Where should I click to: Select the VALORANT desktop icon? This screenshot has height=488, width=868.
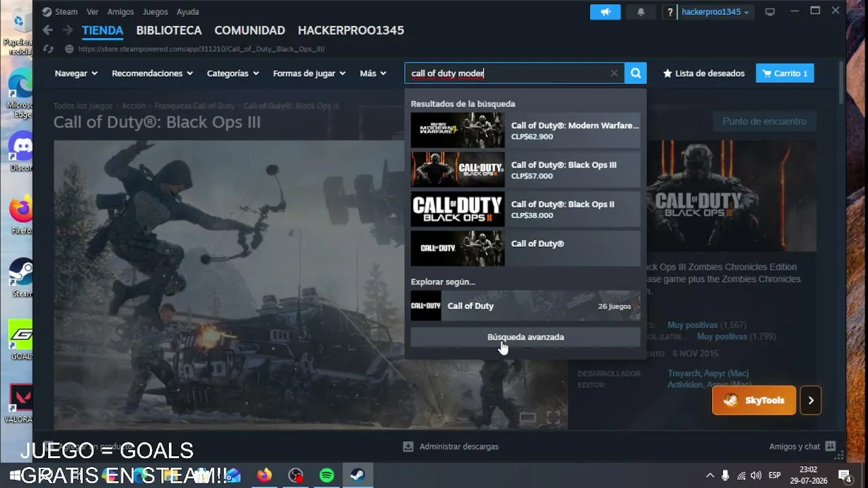(x=20, y=405)
